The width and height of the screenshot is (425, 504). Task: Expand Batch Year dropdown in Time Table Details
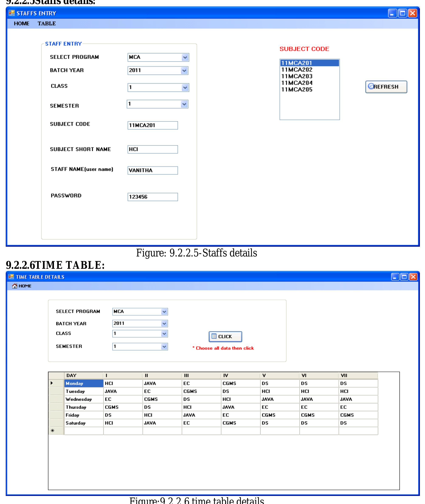[164, 324]
